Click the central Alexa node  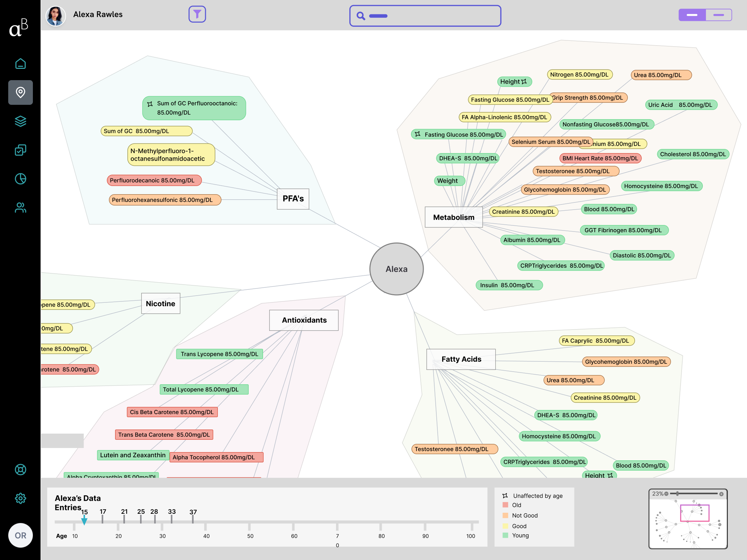396,269
